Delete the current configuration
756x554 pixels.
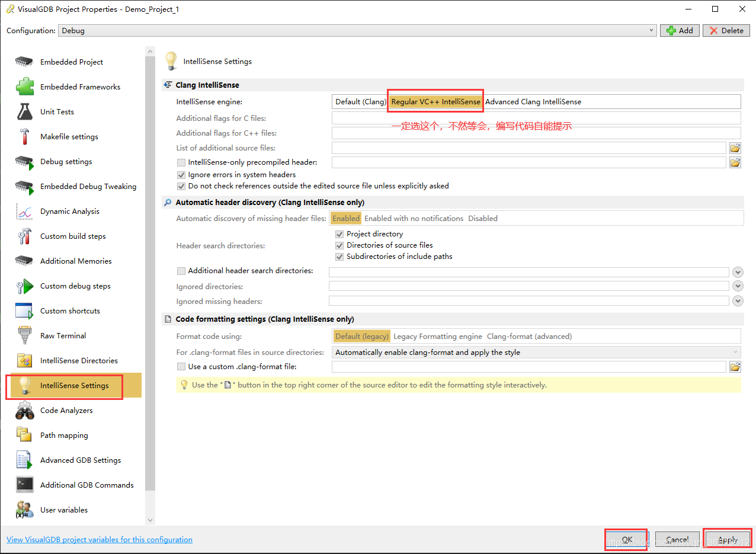(726, 30)
